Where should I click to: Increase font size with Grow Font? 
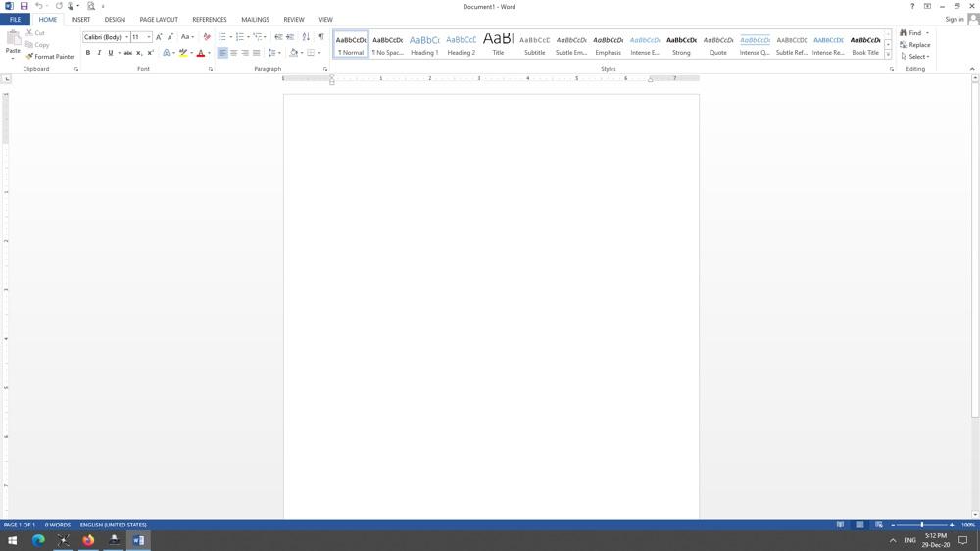coord(159,37)
